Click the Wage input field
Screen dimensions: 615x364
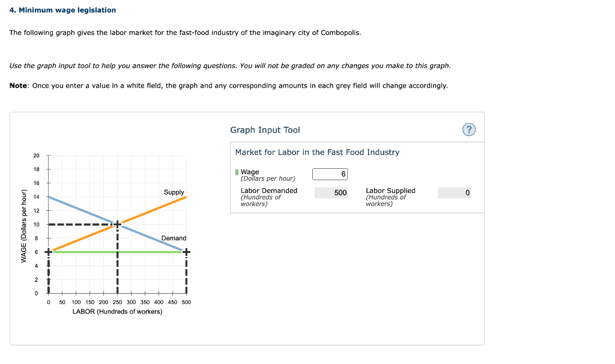coord(330,174)
